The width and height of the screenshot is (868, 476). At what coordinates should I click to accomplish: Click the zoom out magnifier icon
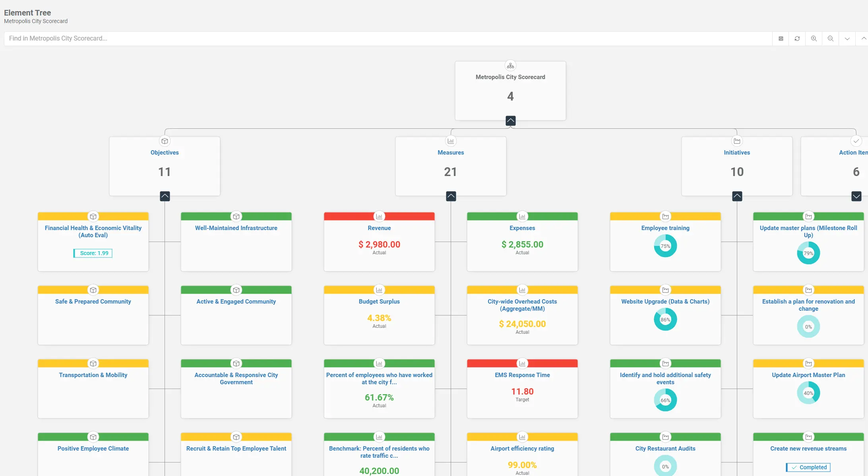pos(831,39)
